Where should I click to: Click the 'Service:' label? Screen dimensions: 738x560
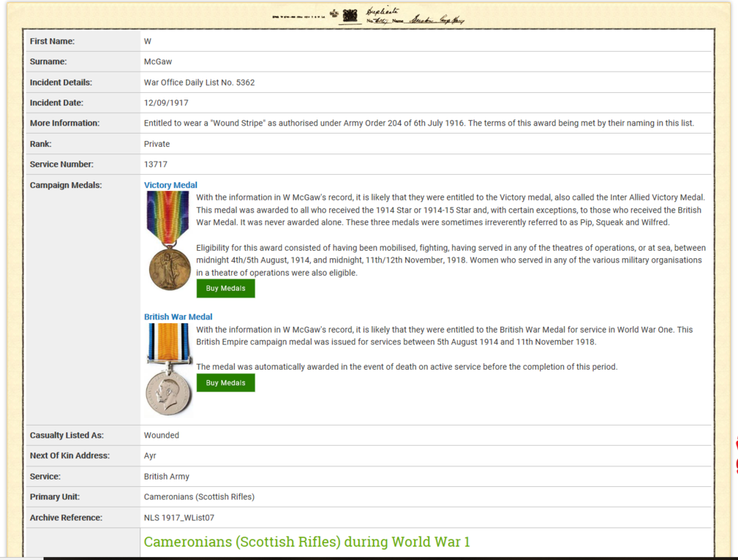point(45,476)
